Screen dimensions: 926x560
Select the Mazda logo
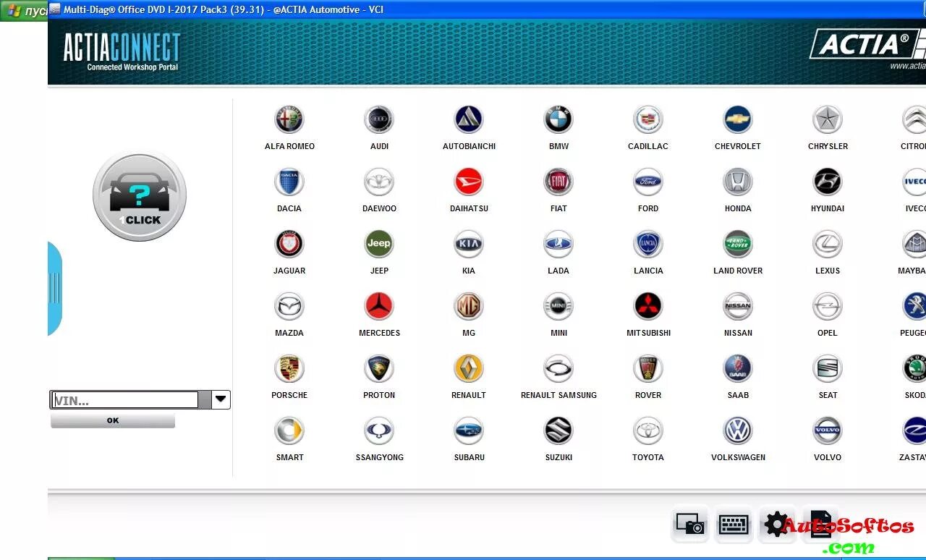(289, 306)
